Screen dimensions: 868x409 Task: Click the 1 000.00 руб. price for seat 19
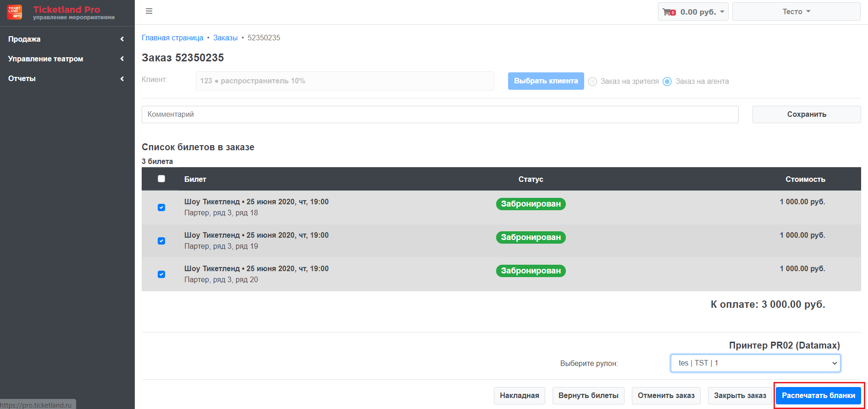tap(802, 235)
